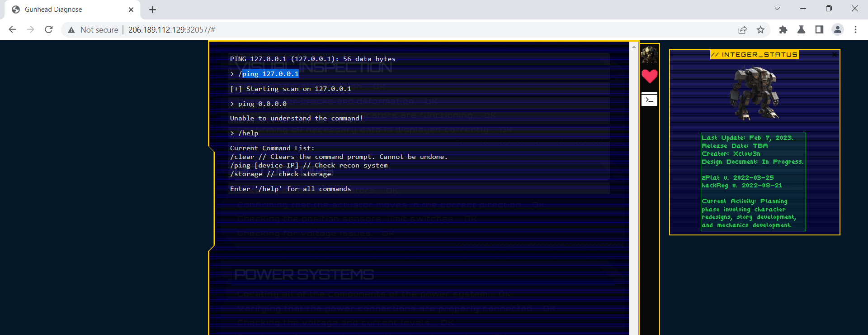Viewport: 868px width, 335px height.
Task: Close the INTEGER_STATUS panel with the X
Action: click(835, 54)
